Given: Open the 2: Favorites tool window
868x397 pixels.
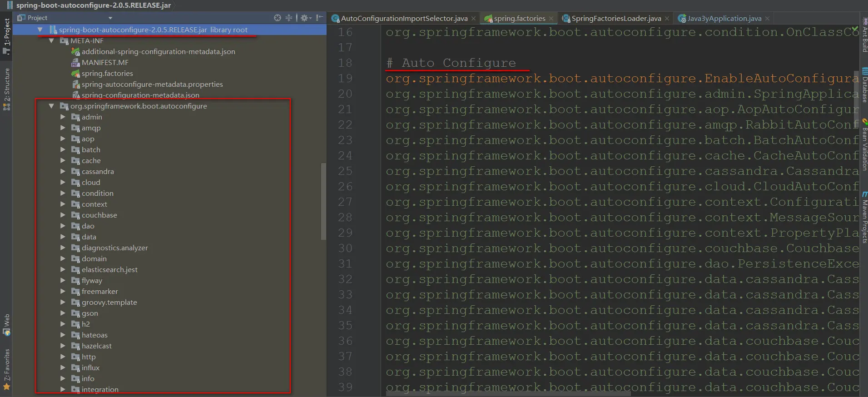Looking at the screenshot, I should click(x=6, y=369).
